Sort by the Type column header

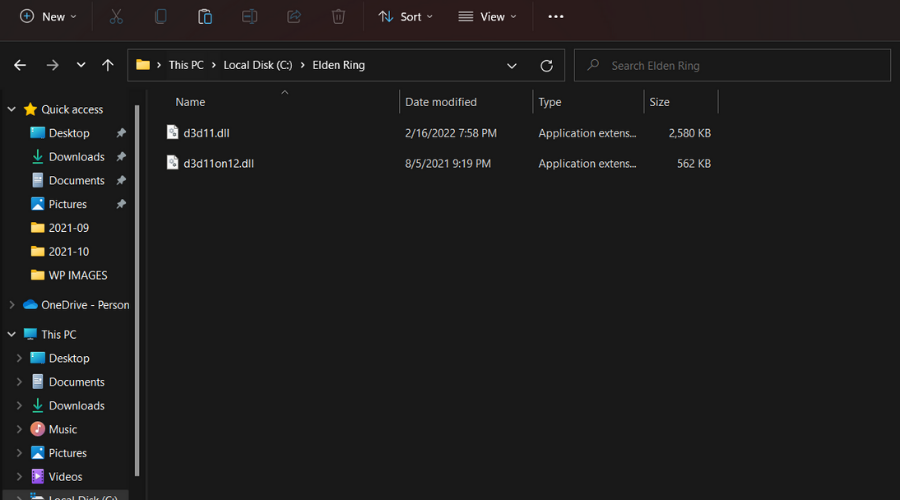tap(550, 102)
